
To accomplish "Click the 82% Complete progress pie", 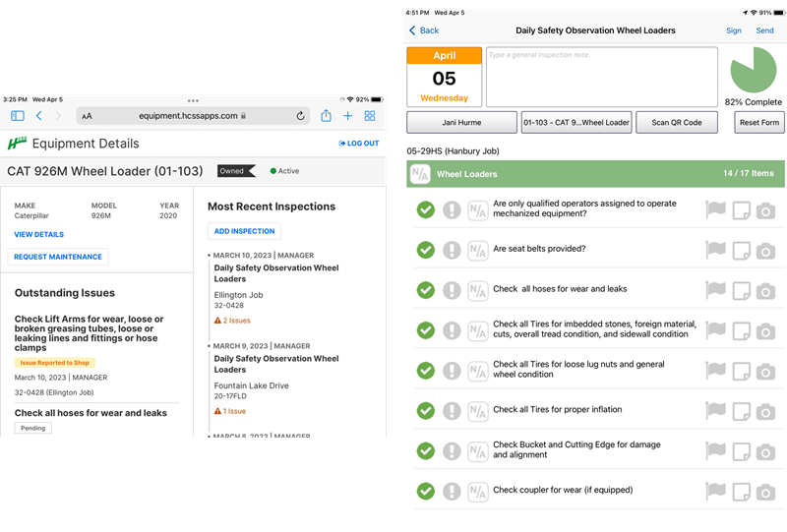I will [753, 70].
